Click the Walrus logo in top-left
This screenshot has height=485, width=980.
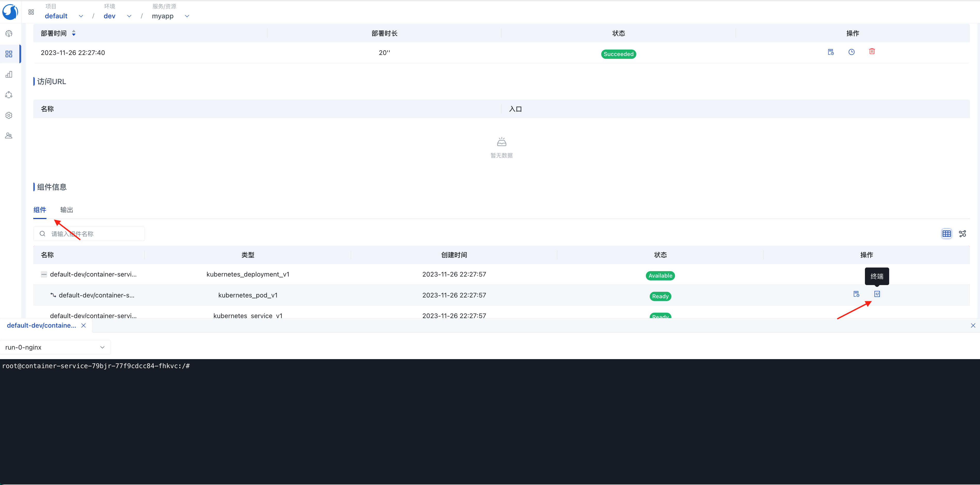pyautogui.click(x=10, y=12)
